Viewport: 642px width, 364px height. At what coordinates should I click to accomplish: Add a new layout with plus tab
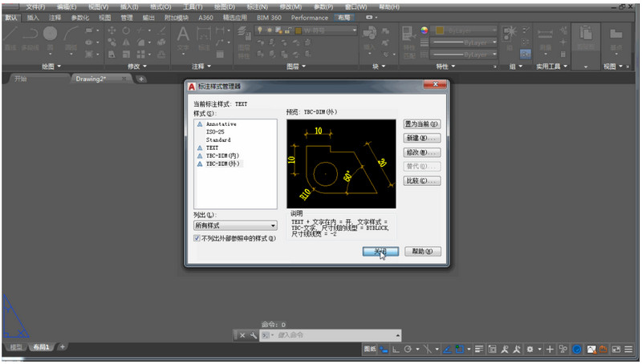[x=63, y=346]
